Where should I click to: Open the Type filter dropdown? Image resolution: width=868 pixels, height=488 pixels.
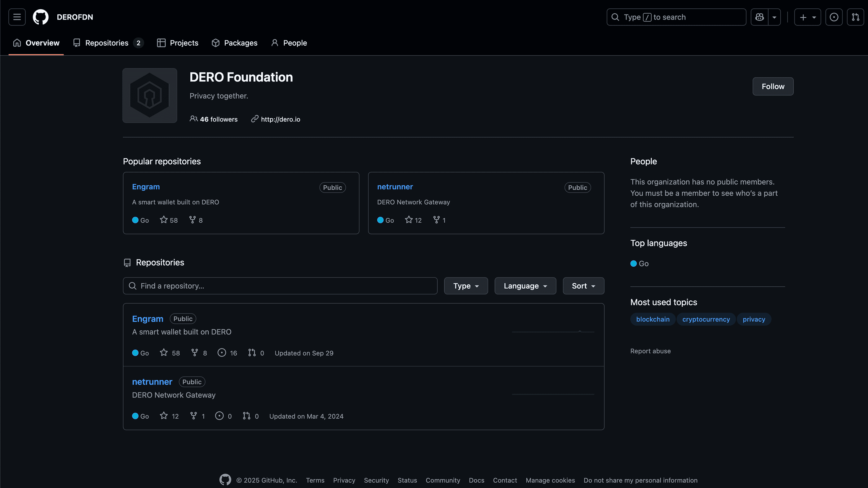(466, 286)
